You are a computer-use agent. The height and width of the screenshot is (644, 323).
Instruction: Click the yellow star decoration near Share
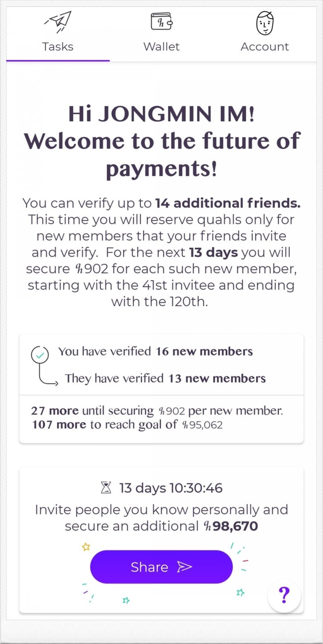[86, 547]
